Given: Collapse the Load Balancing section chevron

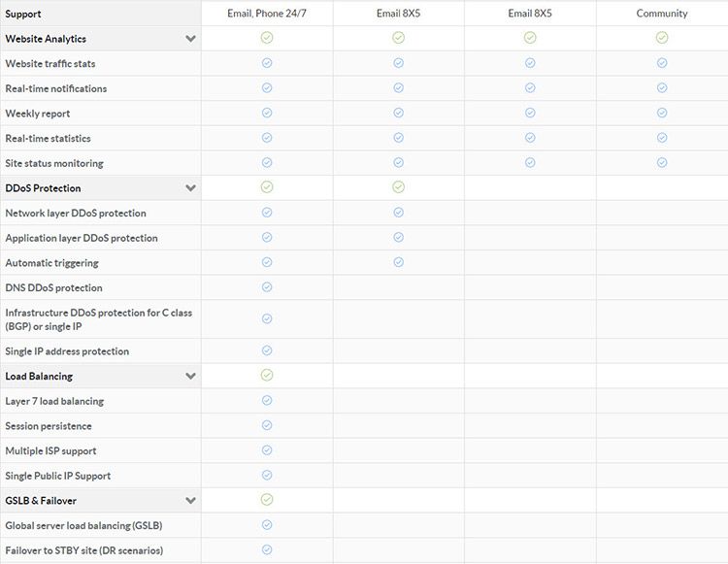Looking at the screenshot, I should [190, 376].
